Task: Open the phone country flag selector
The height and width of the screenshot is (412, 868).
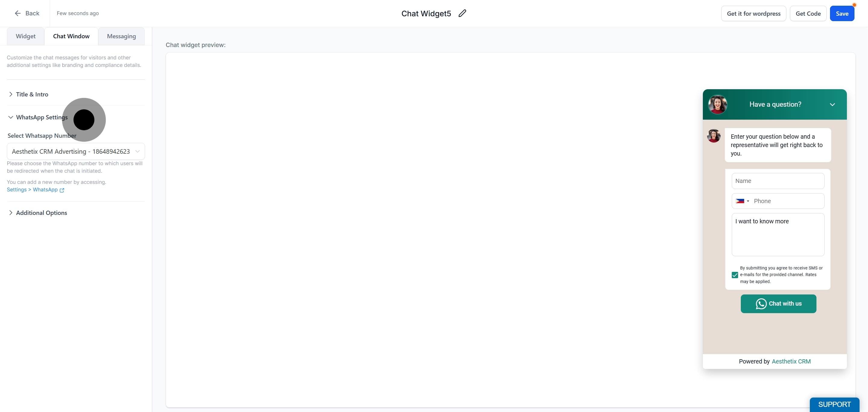Action: (742, 201)
